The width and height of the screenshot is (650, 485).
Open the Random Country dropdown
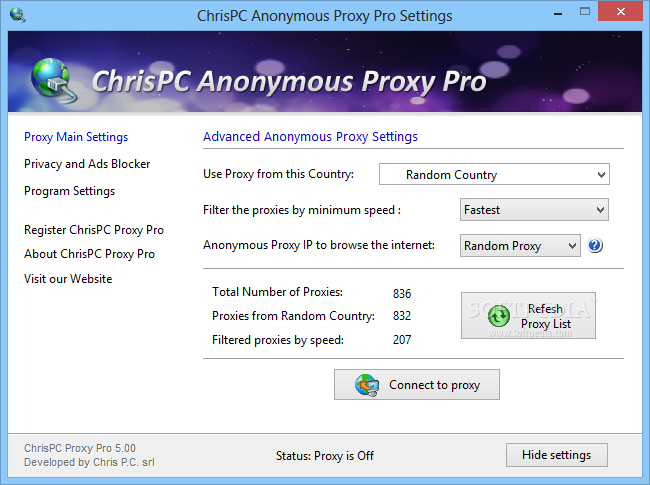click(x=494, y=175)
